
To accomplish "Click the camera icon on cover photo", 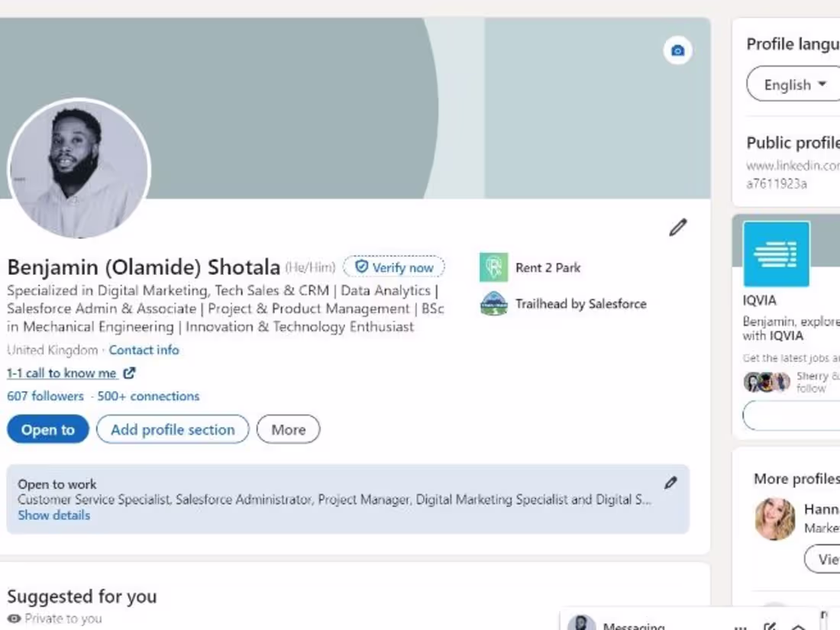I will (x=677, y=51).
